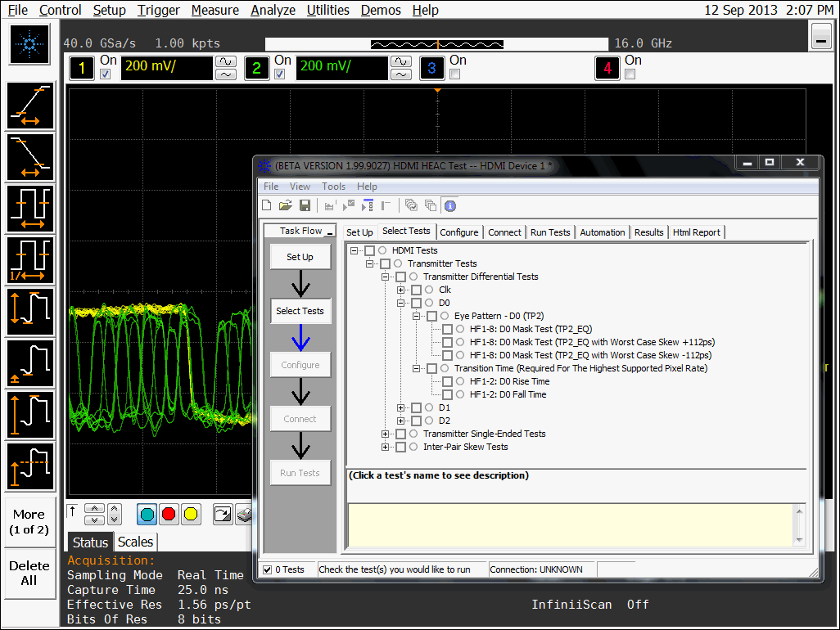
Task: Click the blue info icon in HDMI toolbar
Action: pos(449,205)
